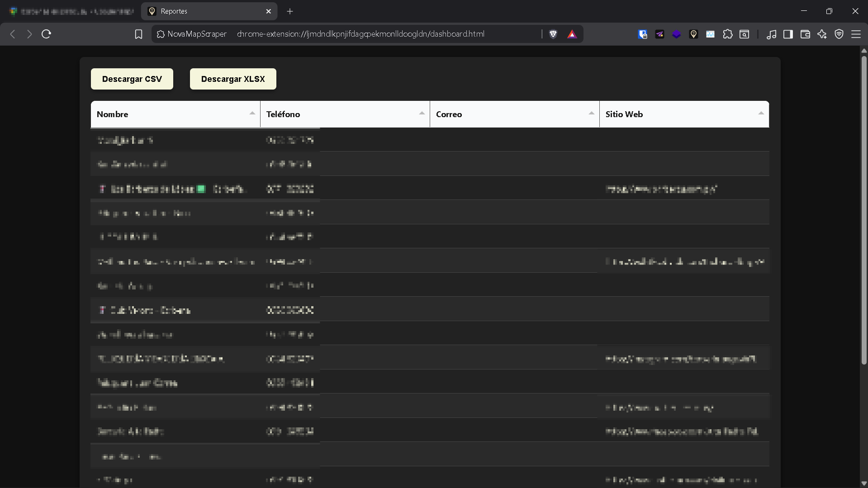Click the search-tabs magnifier icon

coord(745,34)
